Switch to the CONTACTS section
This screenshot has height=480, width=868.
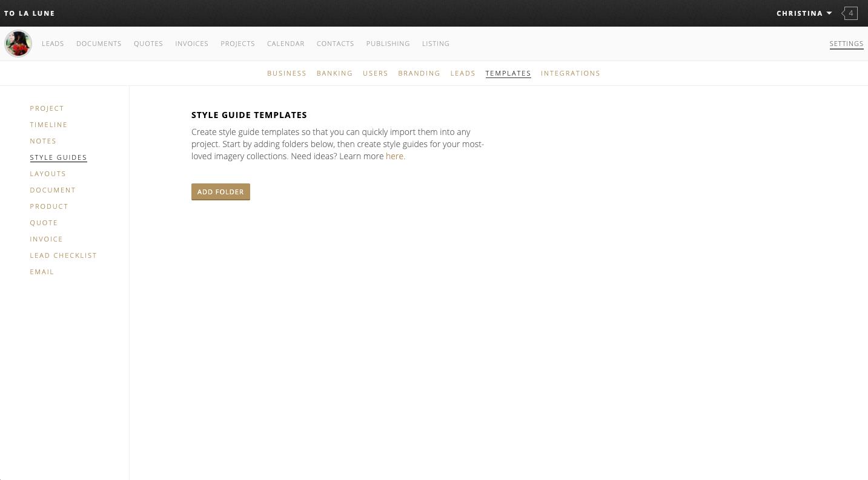click(x=335, y=43)
